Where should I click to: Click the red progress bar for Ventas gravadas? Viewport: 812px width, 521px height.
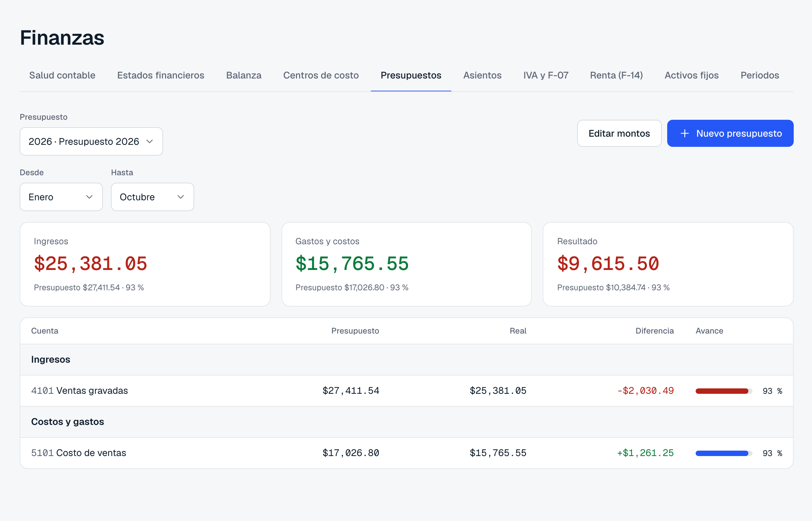(x=724, y=391)
